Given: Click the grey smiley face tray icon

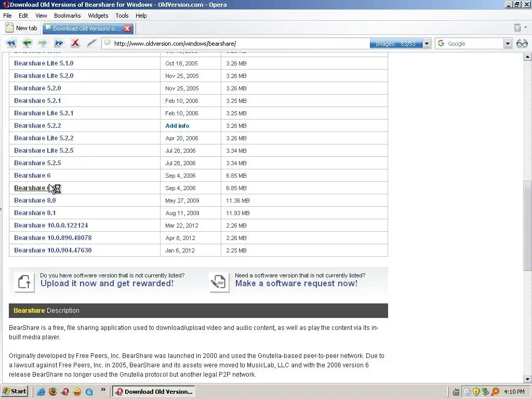Looking at the screenshot, I should 467,392.
